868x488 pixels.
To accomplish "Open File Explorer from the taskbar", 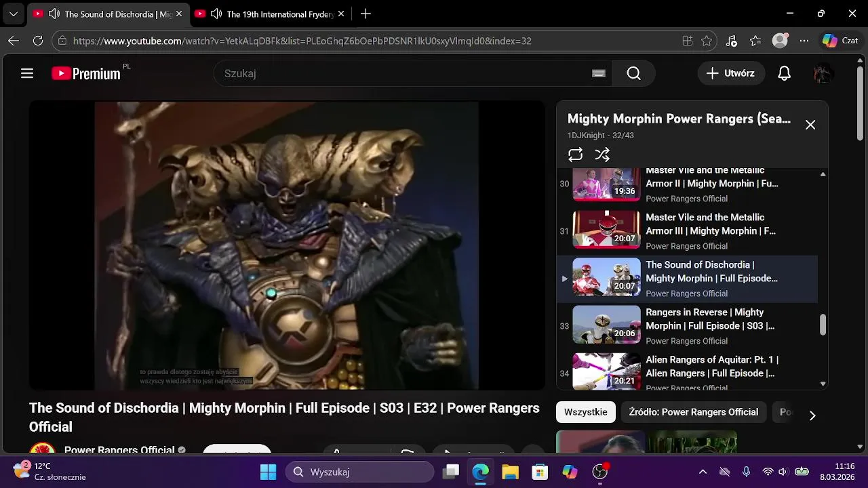I will pos(510,472).
